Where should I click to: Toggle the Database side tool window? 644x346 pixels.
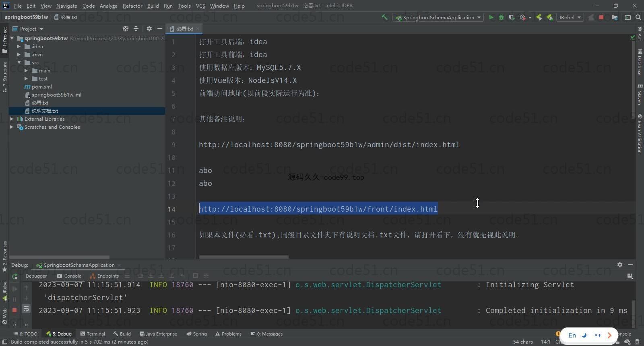pos(640,62)
